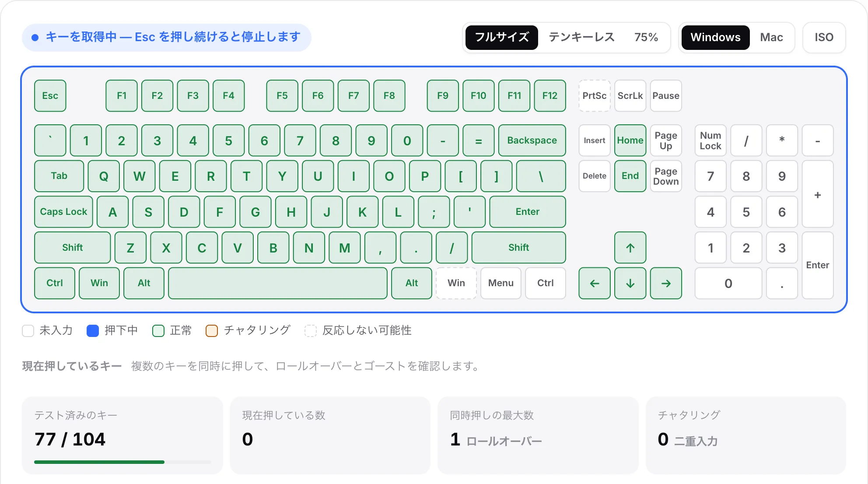Image resolution: width=868 pixels, height=484 pixels.
Task: Click the Pause key
Action: coord(666,96)
